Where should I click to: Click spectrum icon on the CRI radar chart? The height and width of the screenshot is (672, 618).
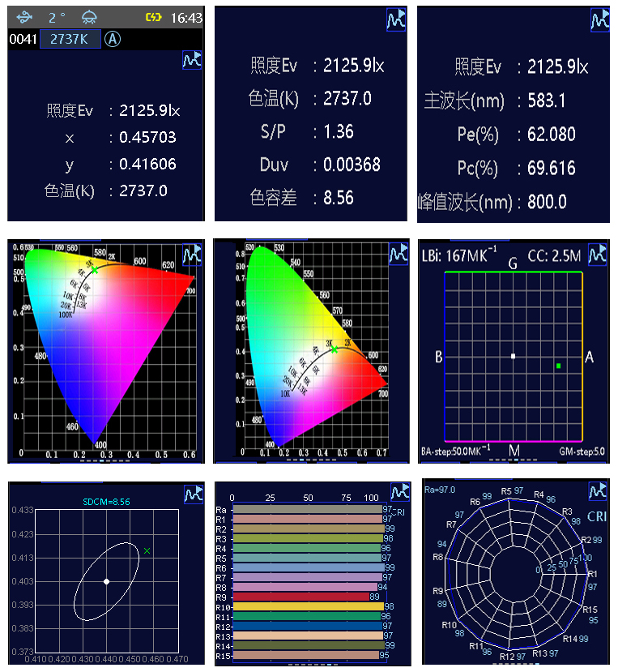point(598,491)
